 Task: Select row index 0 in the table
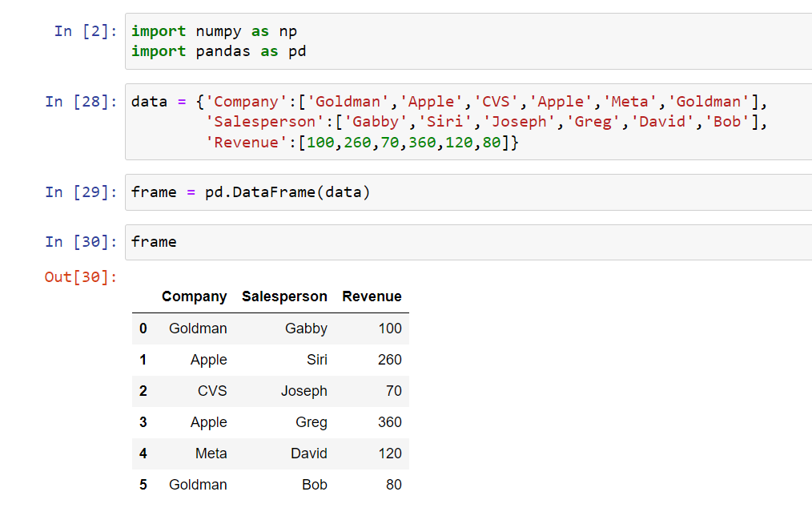click(x=143, y=329)
